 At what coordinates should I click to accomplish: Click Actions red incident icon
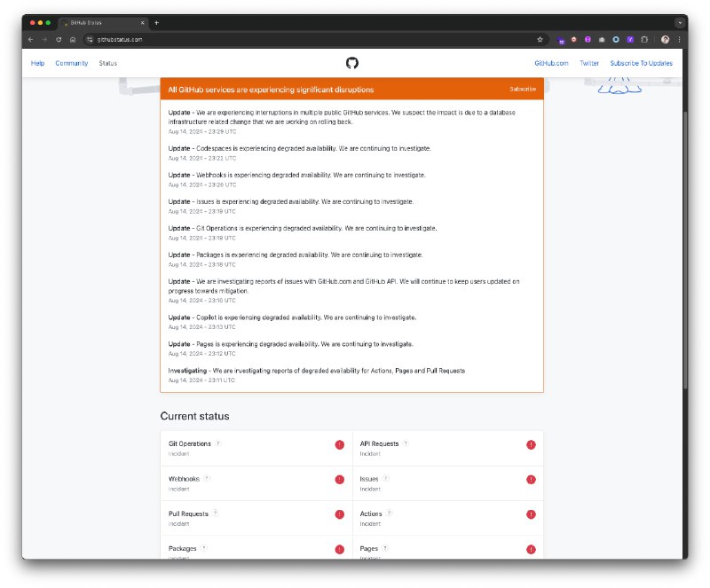pos(531,514)
